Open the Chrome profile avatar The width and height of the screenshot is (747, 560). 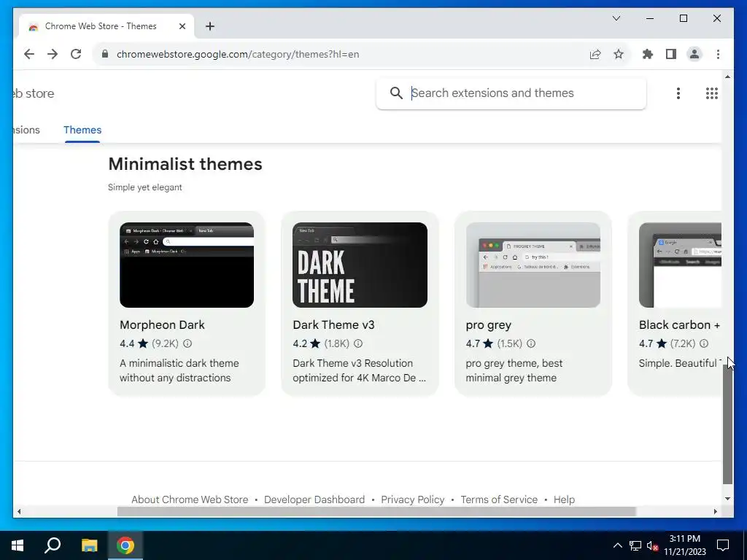(694, 54)
